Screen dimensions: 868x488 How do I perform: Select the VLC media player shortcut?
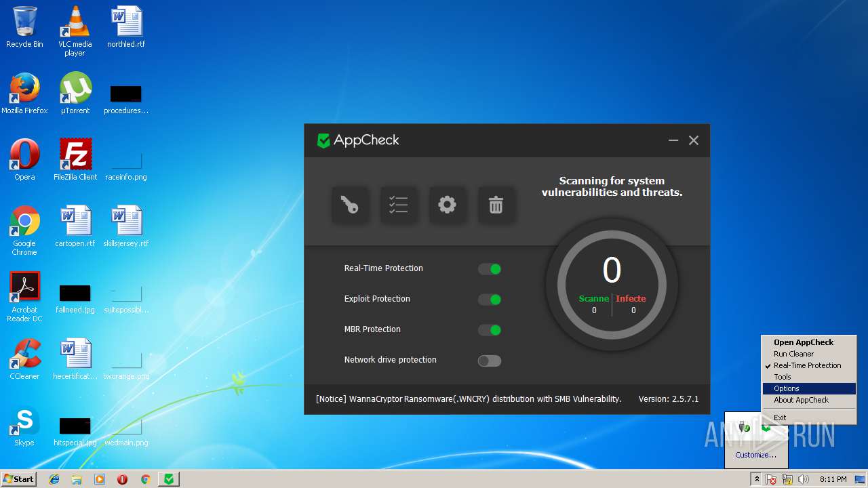pos(75,31)
